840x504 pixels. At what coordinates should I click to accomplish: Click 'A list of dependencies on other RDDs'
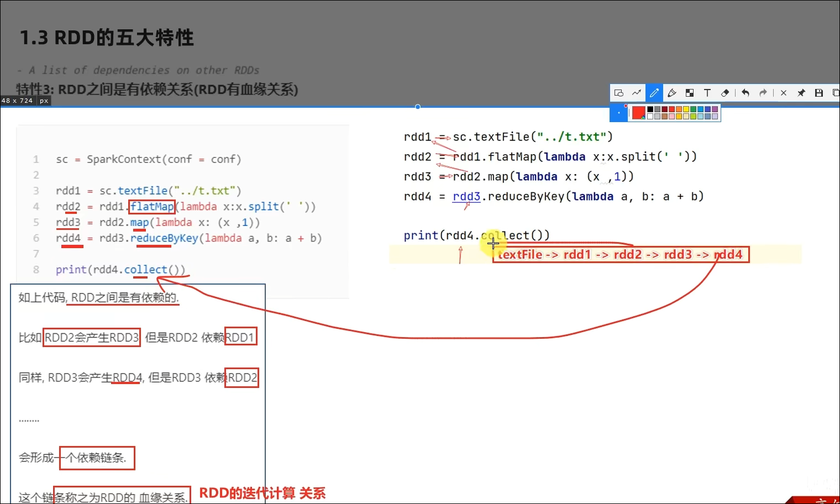coord(144,70)
